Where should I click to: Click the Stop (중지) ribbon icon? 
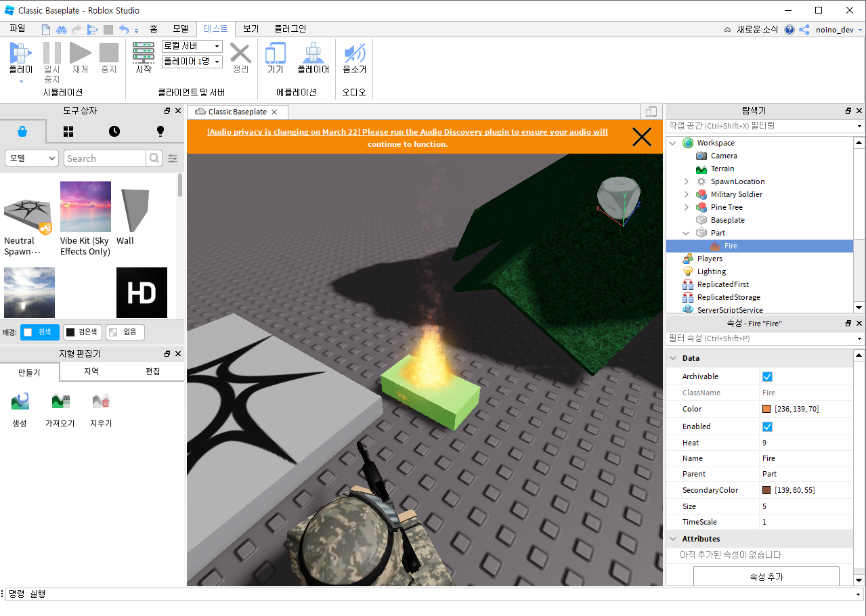pos(108,53)
